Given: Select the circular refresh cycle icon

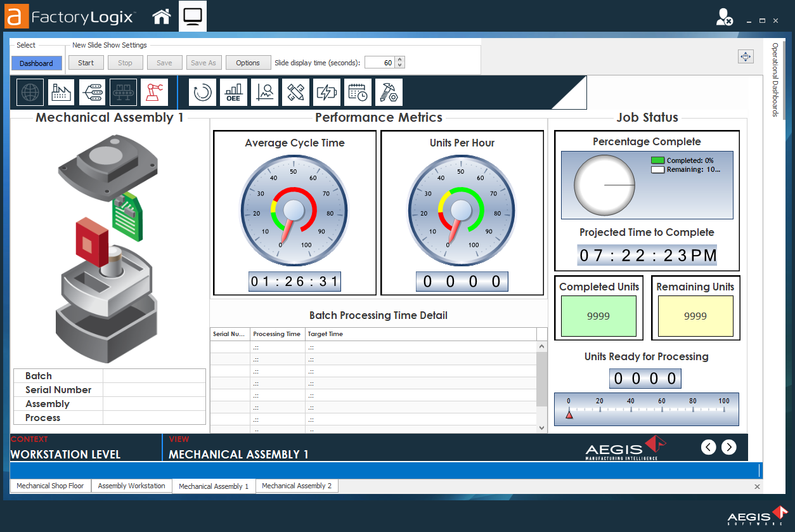Looking at the screenshot, I should pos(202,92).
